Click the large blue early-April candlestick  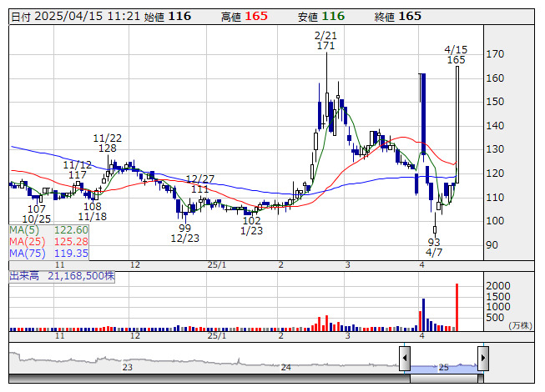click(423, 114)
